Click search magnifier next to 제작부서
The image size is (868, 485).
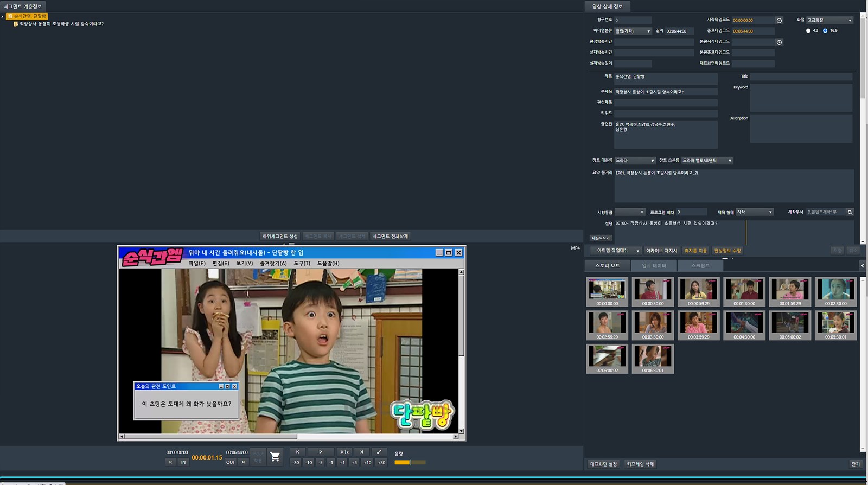tap(850, 212)
